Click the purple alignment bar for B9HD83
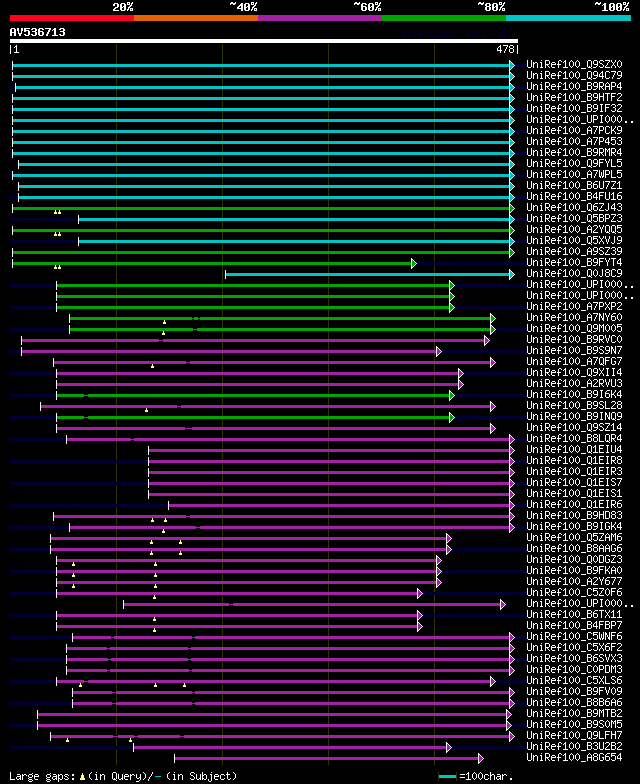Image resolution: width=640 pixels, height=784 pixels. click(282, 516)
